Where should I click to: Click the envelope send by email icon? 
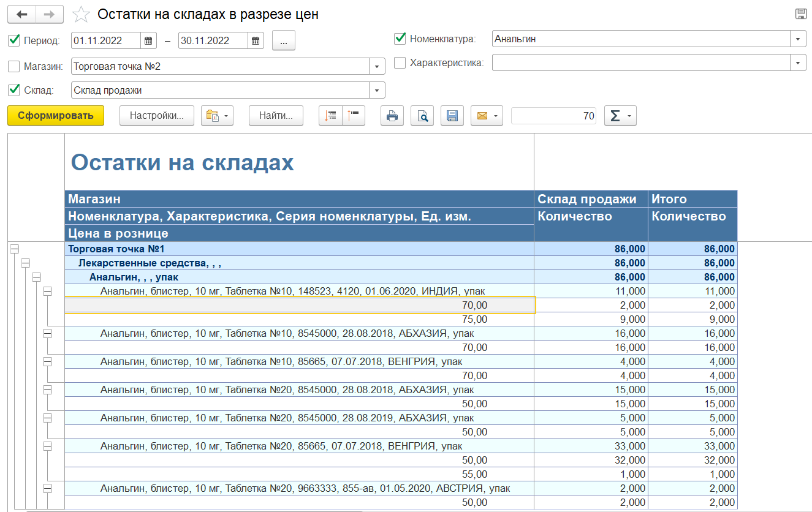click(482, 116)
